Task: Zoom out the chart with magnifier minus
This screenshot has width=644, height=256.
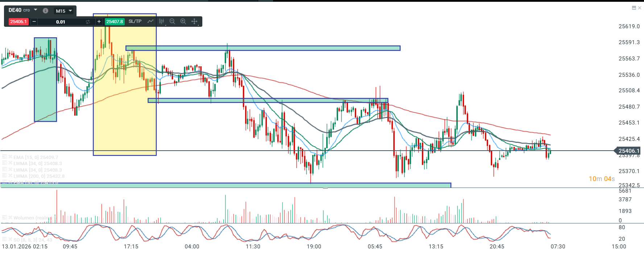Action: click(172, 21)
